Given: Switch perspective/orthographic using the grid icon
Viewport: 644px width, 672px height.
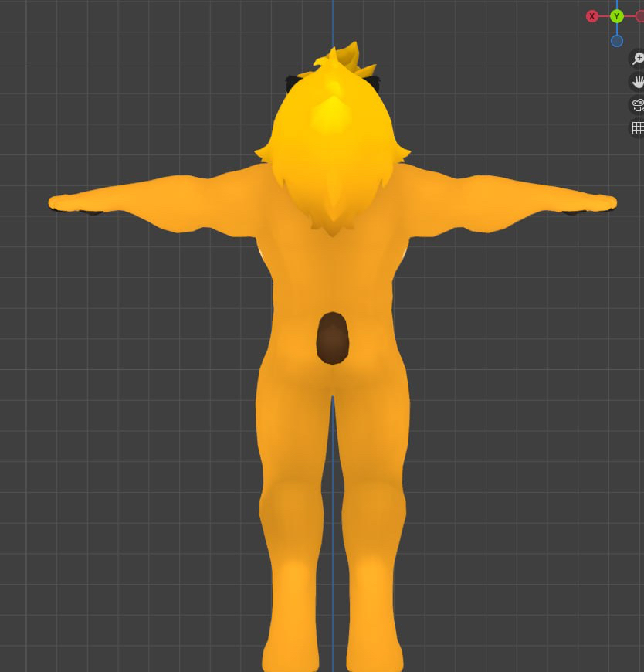Looking at the screenshot, I should [x=638, y=128].
